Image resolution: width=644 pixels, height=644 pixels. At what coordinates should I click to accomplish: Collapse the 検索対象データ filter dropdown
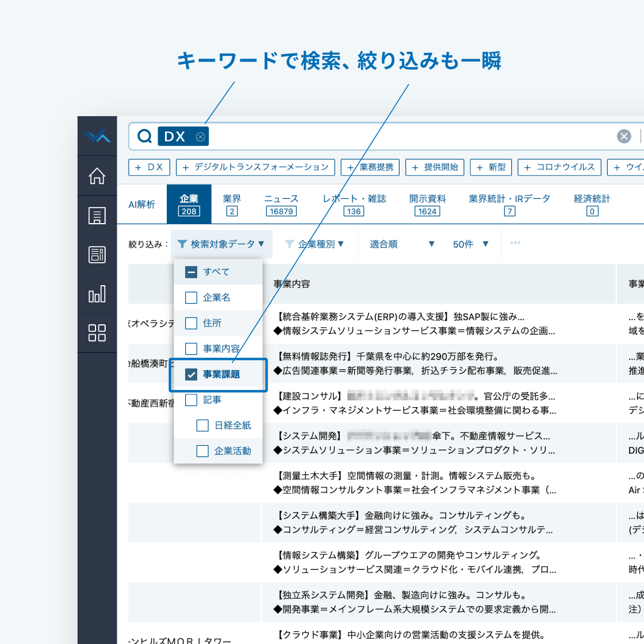tap(221, 244)
